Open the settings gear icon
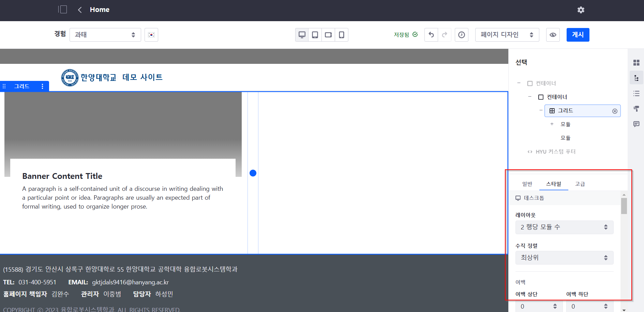 (x=581, y=10)
